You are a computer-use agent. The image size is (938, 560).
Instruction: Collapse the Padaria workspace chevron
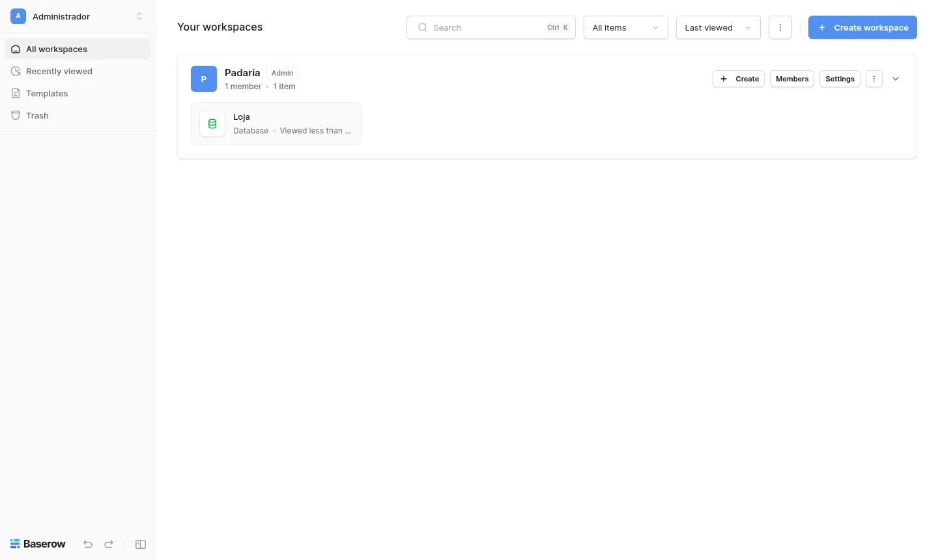[896, 79]
